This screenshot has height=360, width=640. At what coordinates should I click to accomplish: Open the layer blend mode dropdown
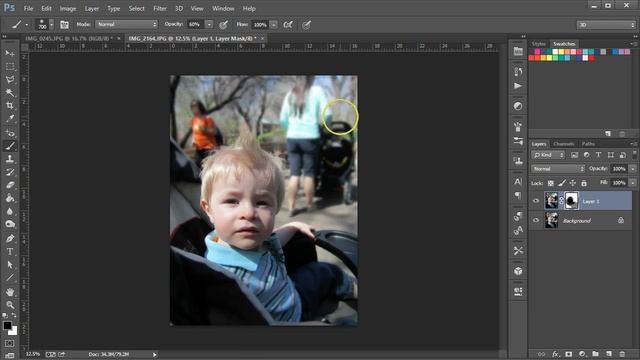[558, 169]
